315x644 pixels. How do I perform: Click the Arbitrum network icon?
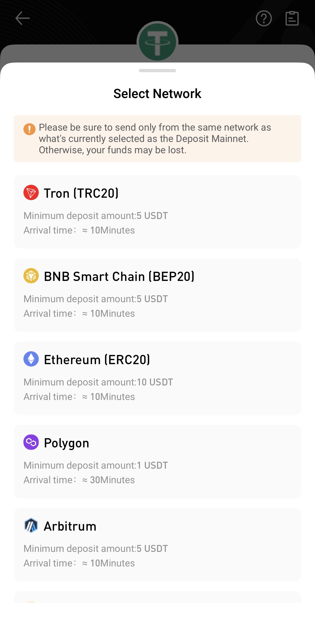31,525
